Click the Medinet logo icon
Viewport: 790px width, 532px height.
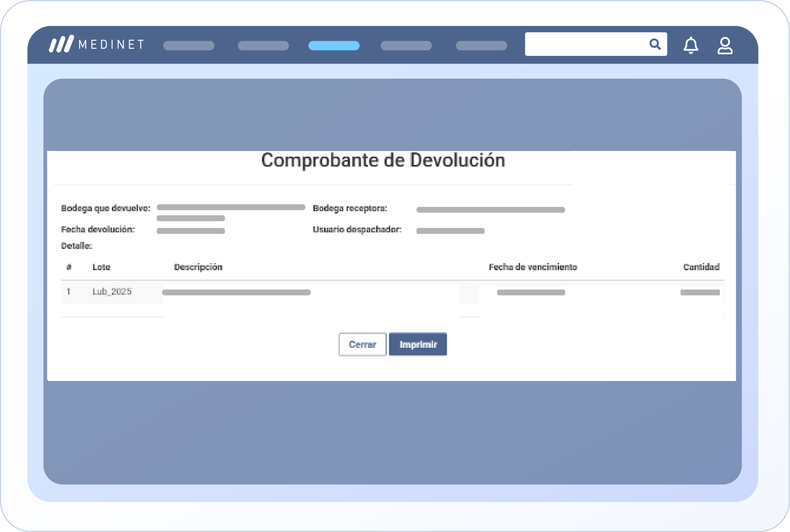pos(61,44)
